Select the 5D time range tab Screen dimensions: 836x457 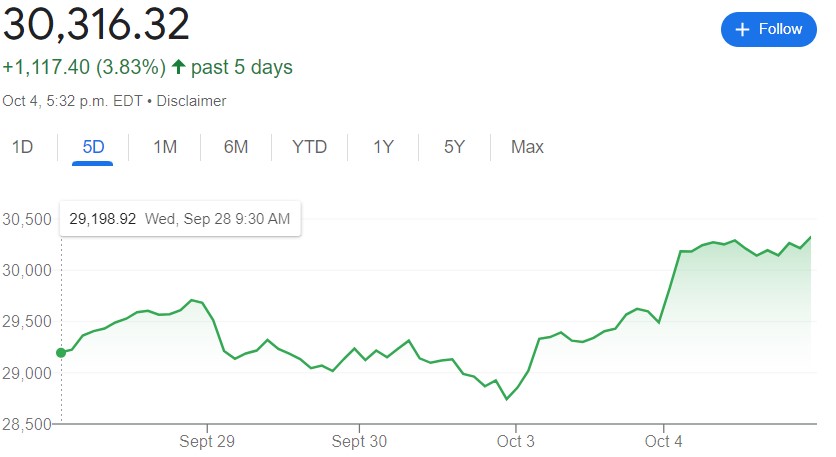[93, 147]
